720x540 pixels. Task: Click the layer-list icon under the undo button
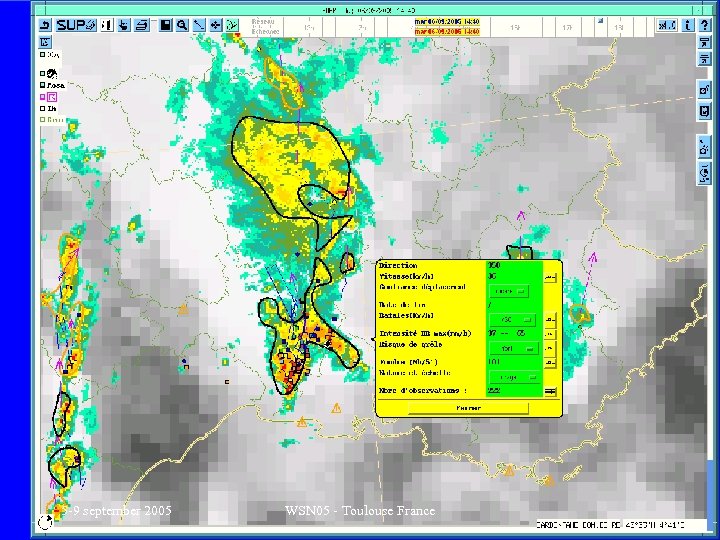(x=45, y=42)
